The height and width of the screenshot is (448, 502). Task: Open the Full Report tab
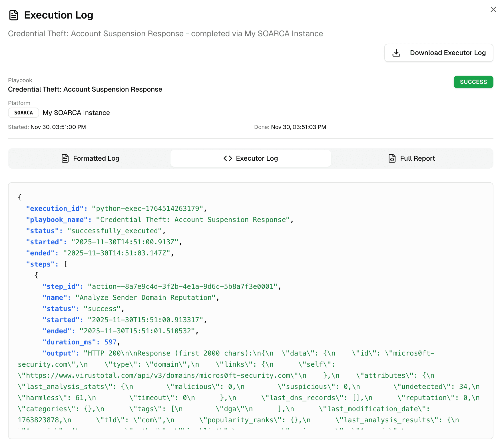click(412, 158)
